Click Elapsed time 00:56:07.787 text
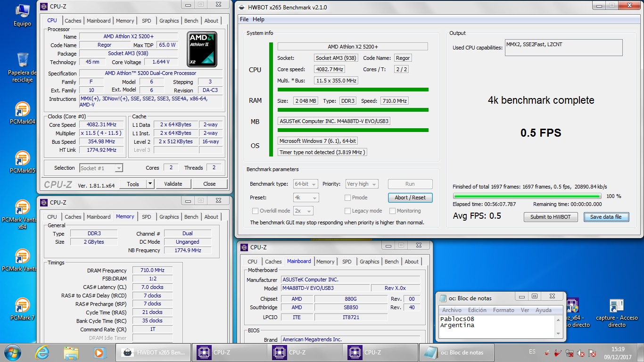 pyautogui.click(x=484, y=204)
